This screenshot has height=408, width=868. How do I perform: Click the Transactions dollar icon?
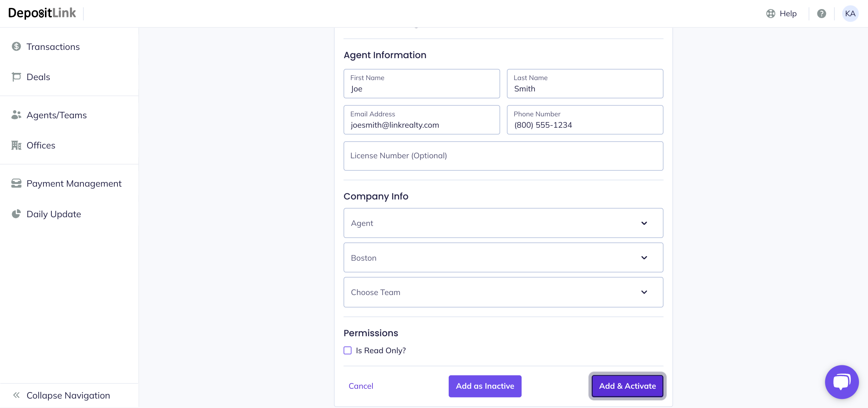16,46
